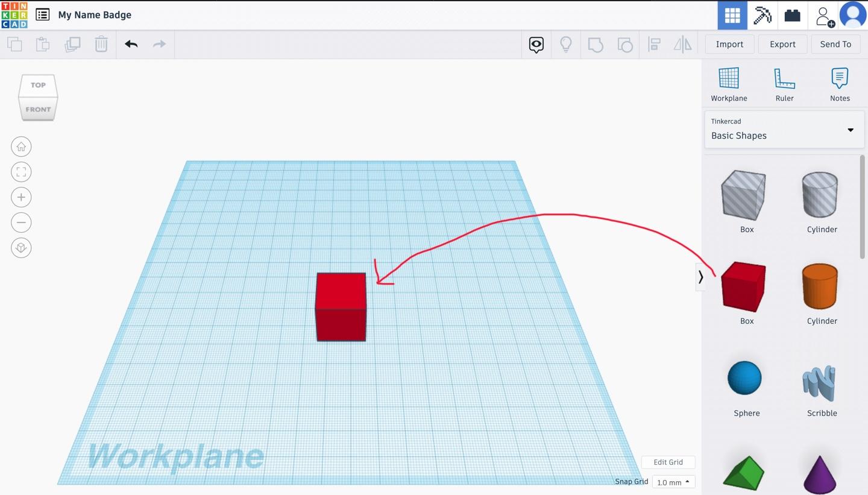Image resolution: width=868 pixels, height=495 pixels.
Task: Collapse the shapes panel with the chevron
Action: click(x=700, y=277)
